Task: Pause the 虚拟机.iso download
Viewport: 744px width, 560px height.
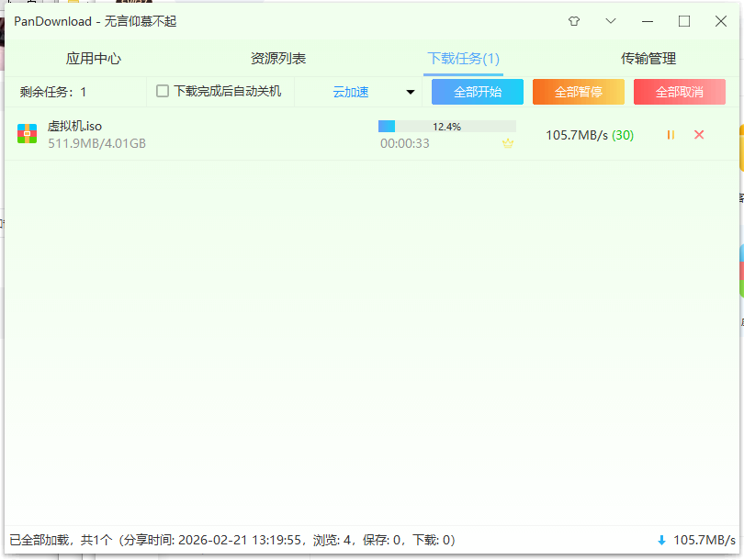Action: [x=670, y=134]
